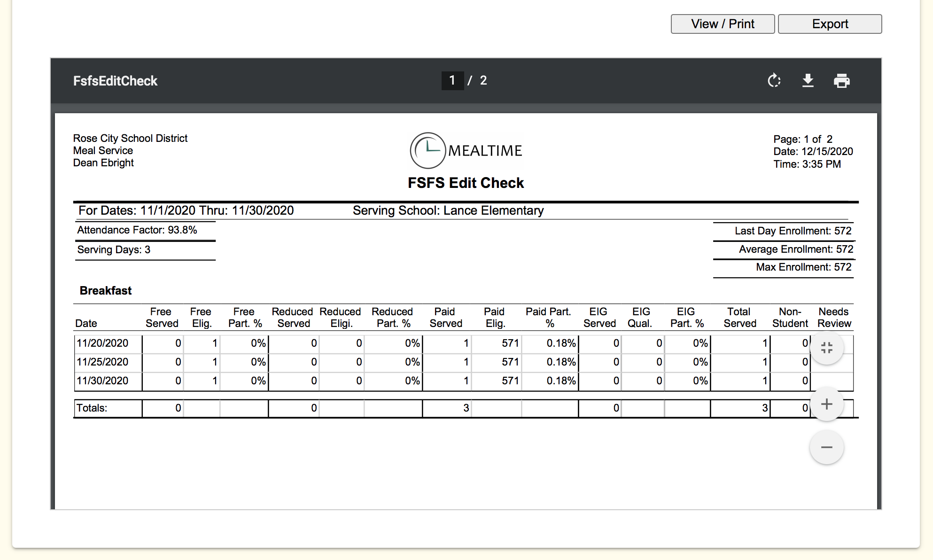Click the Paid Served column header
This screenshot has height=560, width=933.
pyautogui.click(x=445, y=318)
